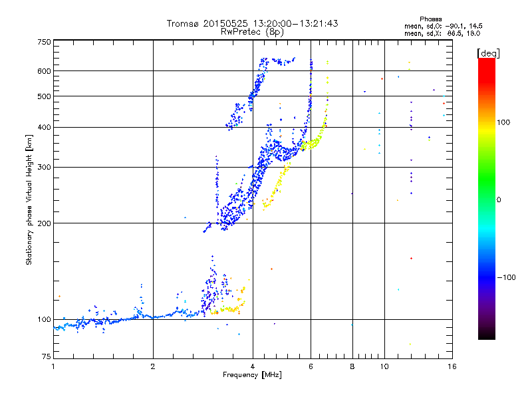The width and height of the screenshot is (532, 399).
Task: Click the '6' frequency axis tick label
Action: [311, 366]
